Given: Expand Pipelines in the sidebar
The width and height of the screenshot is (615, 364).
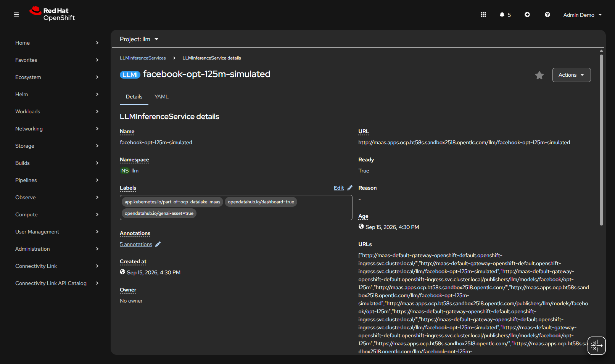Looking at the screenshot, I should tap(57, 180).
